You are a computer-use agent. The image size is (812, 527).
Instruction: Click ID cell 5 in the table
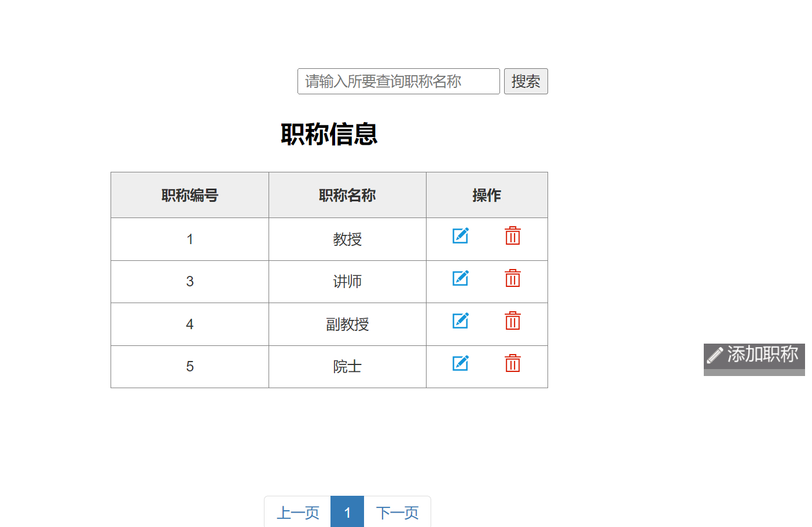click(190, 367)
